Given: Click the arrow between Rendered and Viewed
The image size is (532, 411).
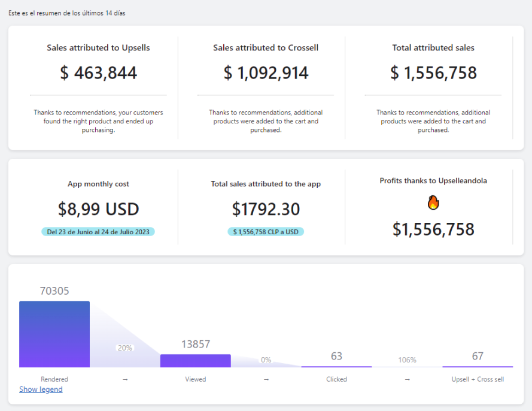Looking at the screenshot, I should coord(125,379).
